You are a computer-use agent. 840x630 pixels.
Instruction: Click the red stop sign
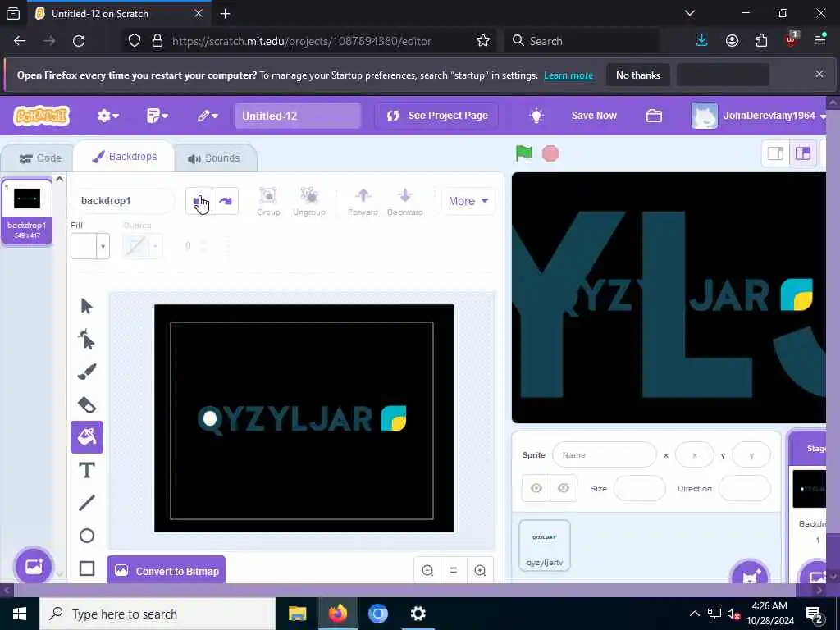(550, 153)
